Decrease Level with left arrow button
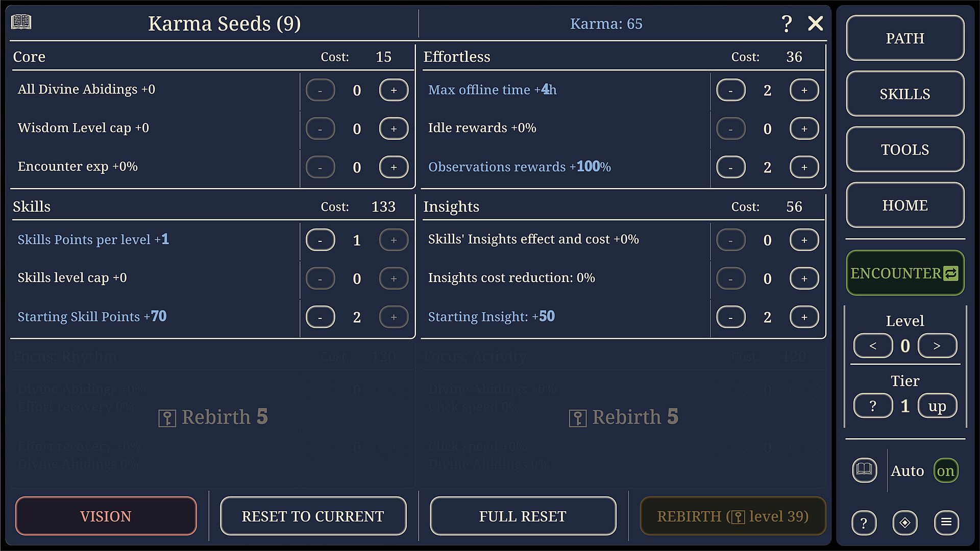This screenshot has height=551, width=980. (x=873, y=346)
